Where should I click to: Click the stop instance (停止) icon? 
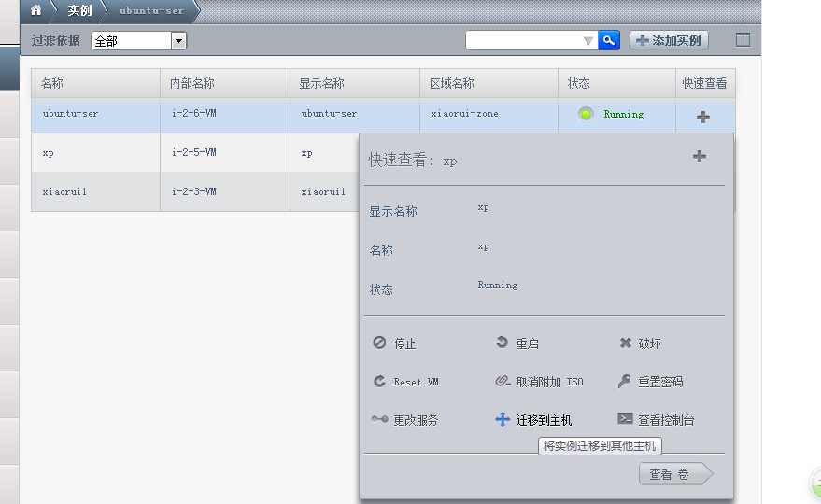pyautogui.click(x=379, y=343)
